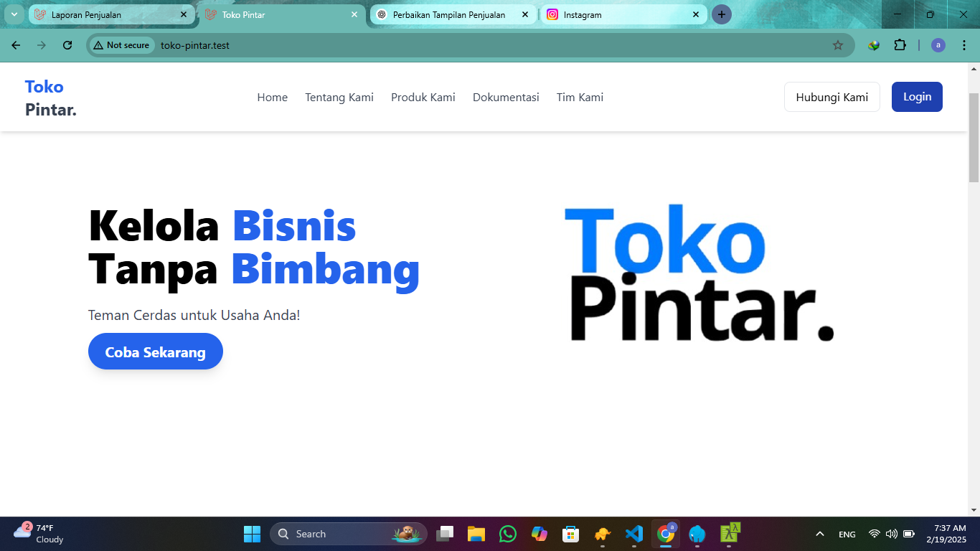
Task: Open the Wi-Fi network icon
Action: click(875, 534)
